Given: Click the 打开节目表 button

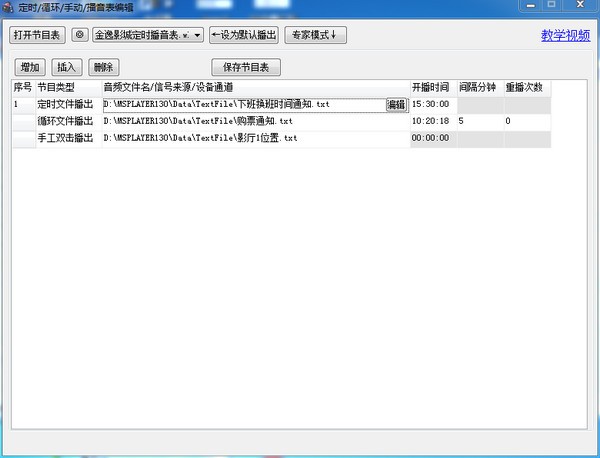Looking at the screenshot, I should [x=37, y=35].
